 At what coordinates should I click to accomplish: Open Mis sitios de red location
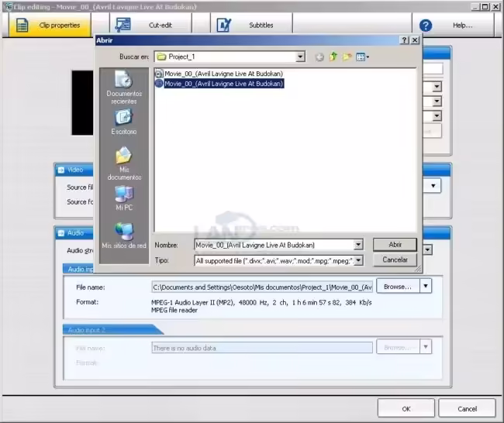[124, 236]
